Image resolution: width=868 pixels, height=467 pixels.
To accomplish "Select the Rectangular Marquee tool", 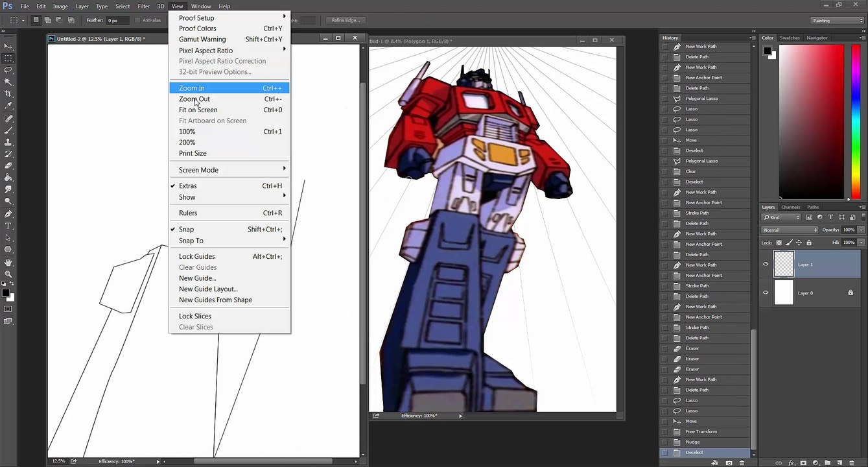I will click(8, 58).
